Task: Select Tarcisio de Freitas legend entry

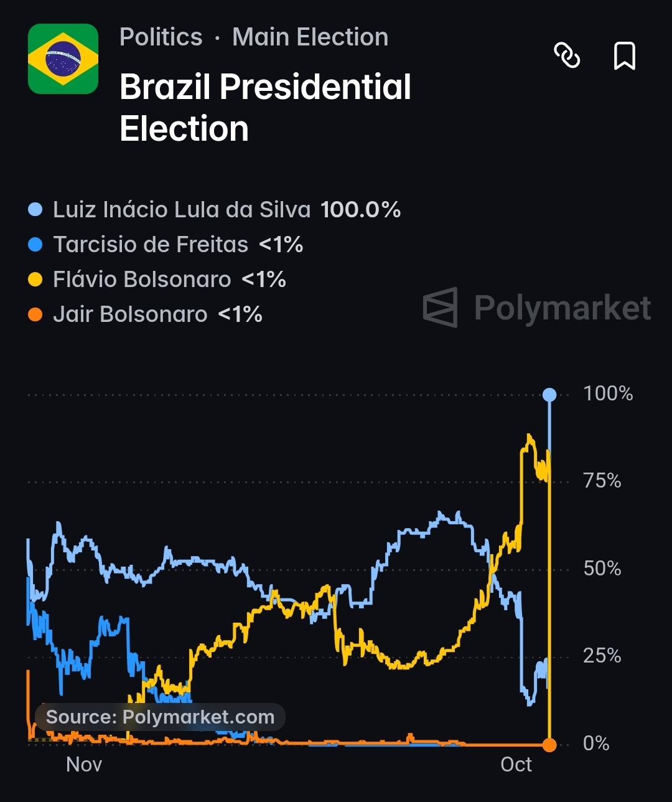Action: click(166, 245)
